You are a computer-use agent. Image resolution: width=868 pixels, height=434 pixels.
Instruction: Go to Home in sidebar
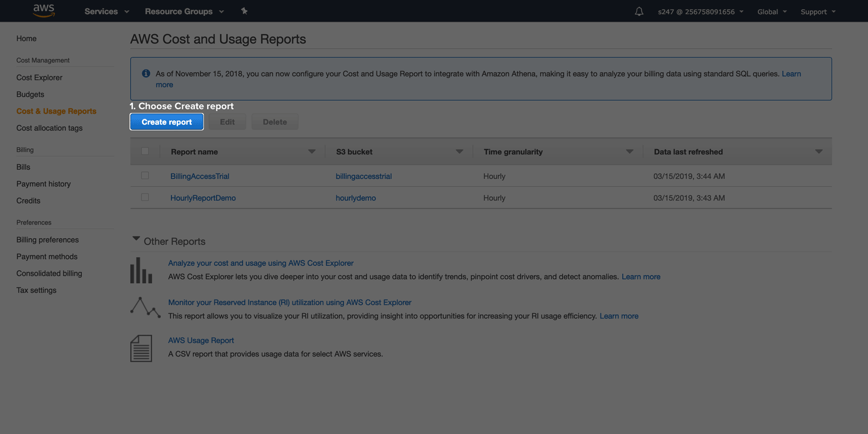click(27, 39)
